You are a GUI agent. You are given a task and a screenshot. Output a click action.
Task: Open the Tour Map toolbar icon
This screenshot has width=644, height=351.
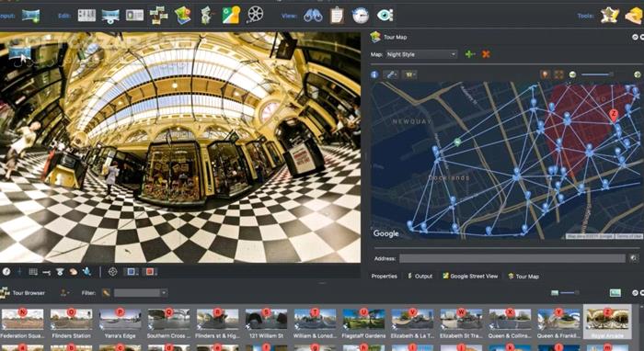point(183,16)
